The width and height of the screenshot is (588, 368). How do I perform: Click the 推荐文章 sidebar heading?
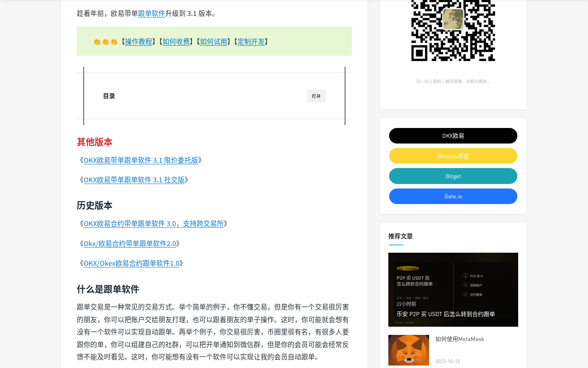tap(401, 236)
